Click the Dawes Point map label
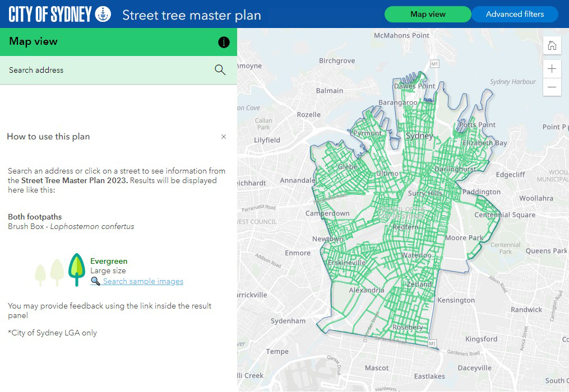The height and width of the screenshot is (392, 569). (x=414, y=86)
